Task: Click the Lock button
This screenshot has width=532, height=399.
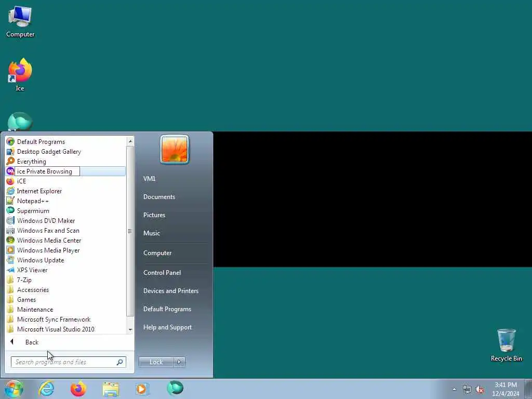Action: coord(156,362)
